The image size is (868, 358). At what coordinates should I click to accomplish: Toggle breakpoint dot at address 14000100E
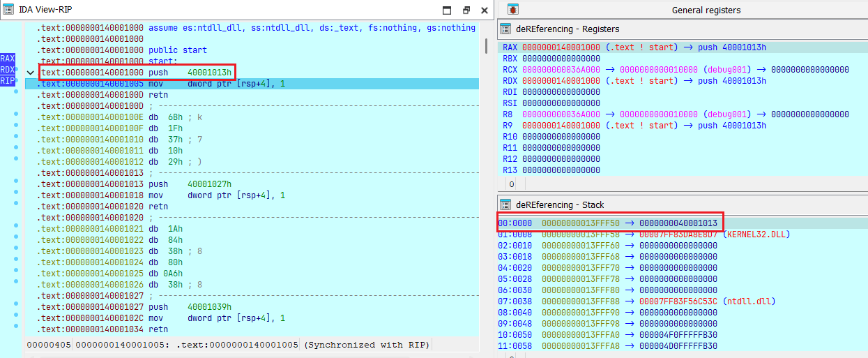click(x=16, y=117)
